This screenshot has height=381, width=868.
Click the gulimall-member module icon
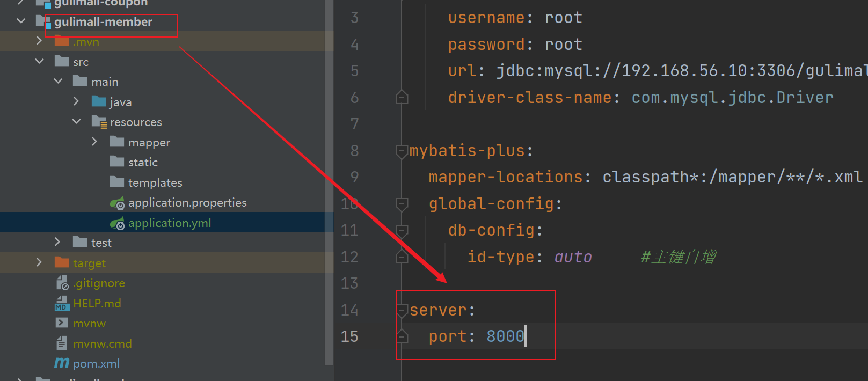tap(43, 21)
